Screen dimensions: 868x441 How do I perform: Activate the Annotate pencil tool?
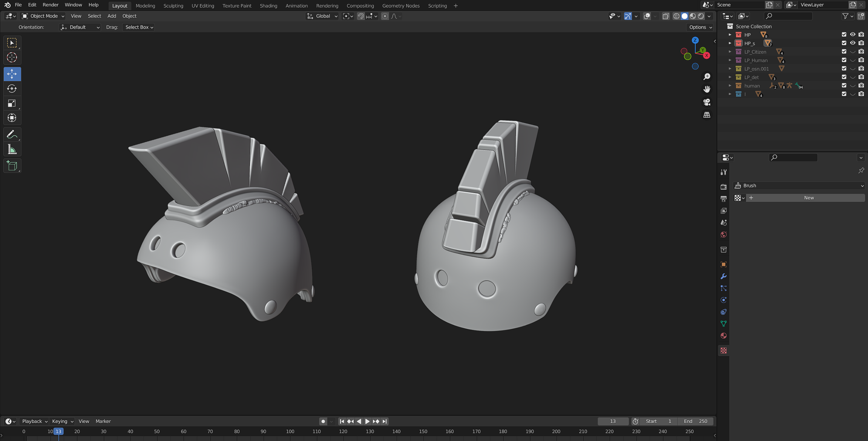tap(12, 135)
